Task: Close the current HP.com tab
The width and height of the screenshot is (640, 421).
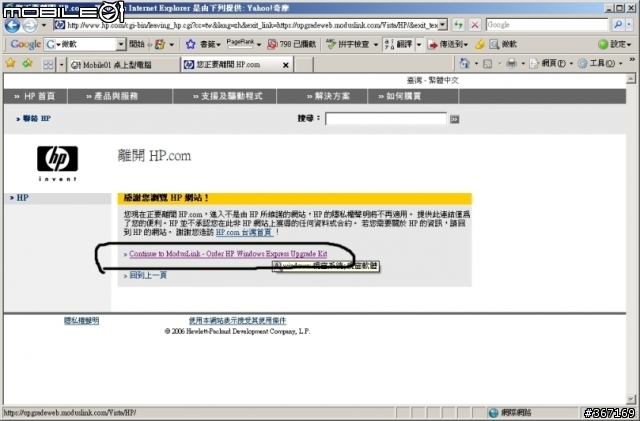Action: 286,65
